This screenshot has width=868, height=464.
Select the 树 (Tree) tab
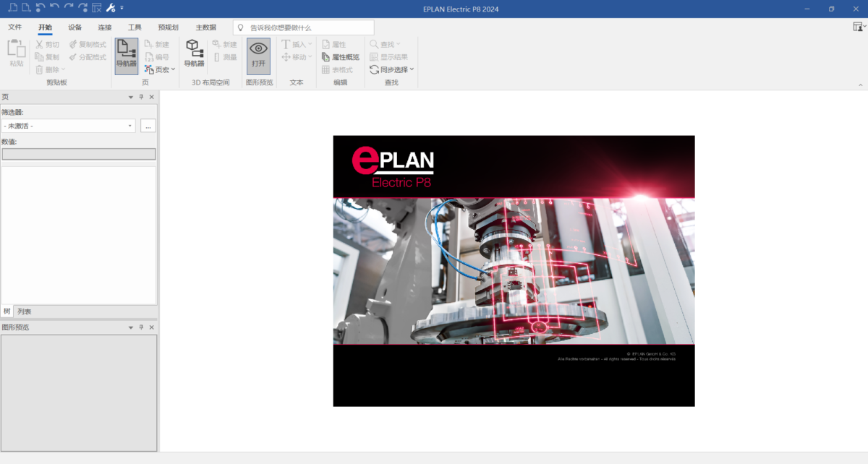(7, 312)
